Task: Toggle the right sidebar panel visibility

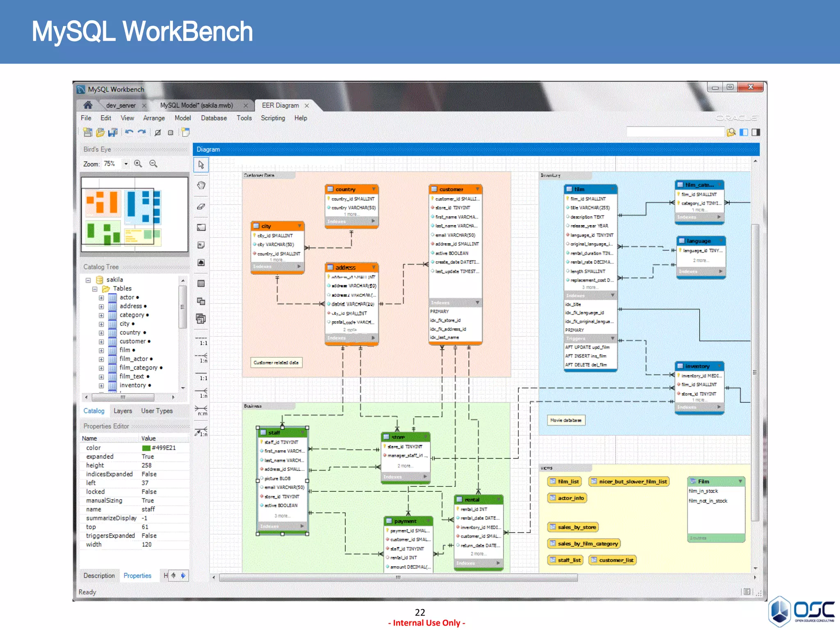Action: click(756, 132)
